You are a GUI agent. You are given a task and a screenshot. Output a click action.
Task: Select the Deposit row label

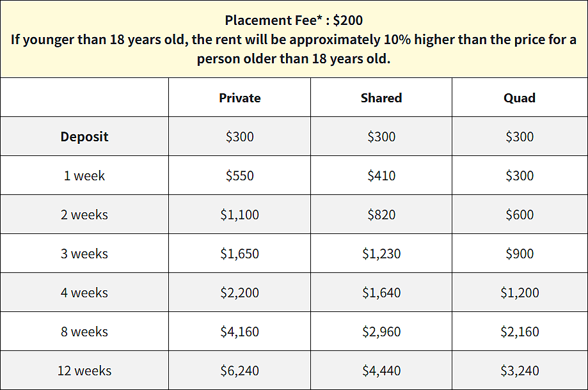pos(84,137)
